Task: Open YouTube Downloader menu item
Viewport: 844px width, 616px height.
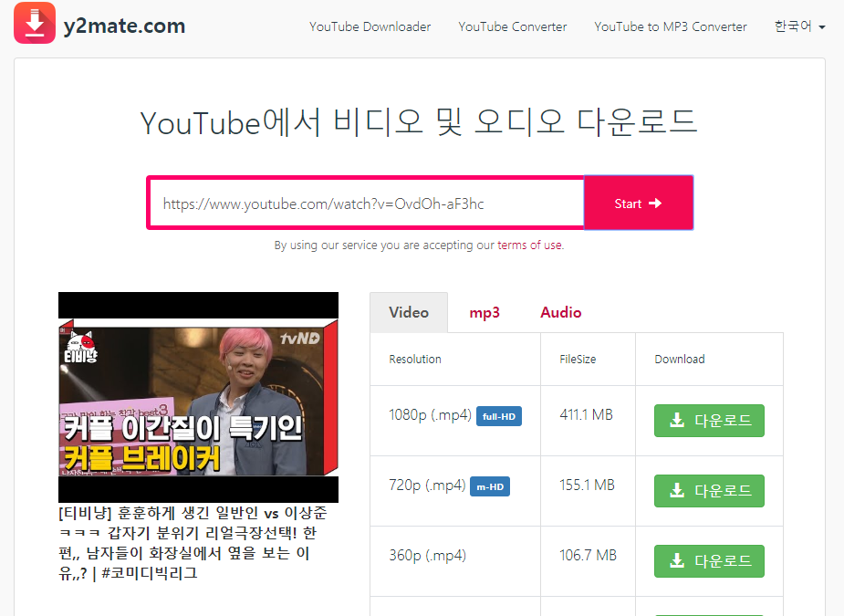Action: pos(370,26)
